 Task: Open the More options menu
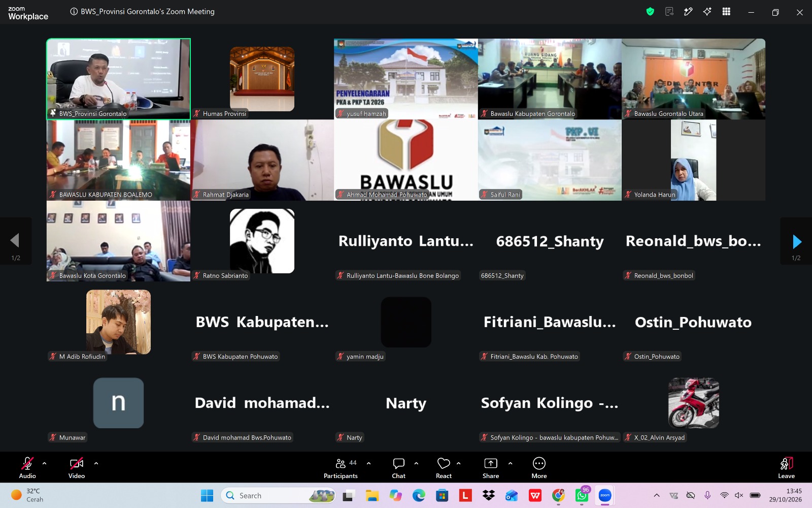[x=539, y=468]
